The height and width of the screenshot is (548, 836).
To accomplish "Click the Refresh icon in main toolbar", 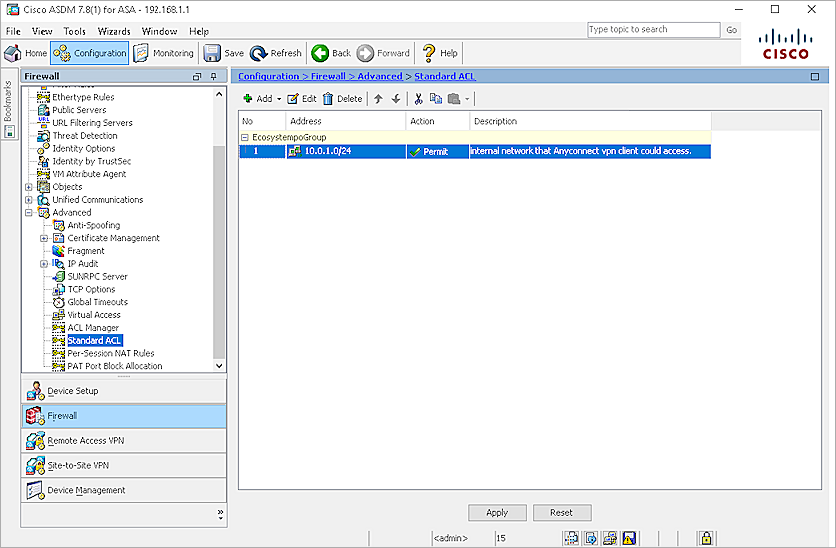I will point(259,53).
